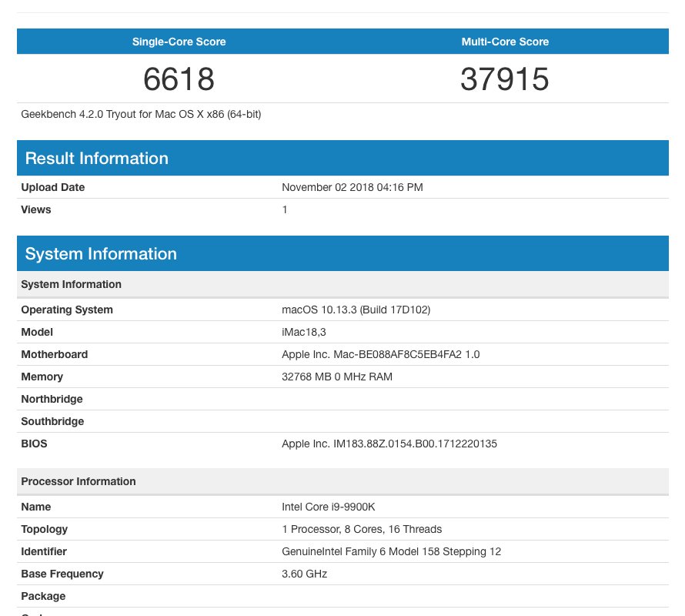Click the Views label
Viewport: 685px width, 616px height.
pos(36,209)
